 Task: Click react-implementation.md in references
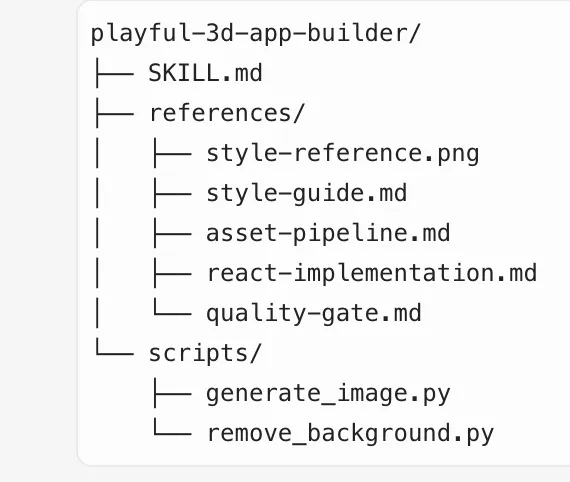pyautogui.click(x=372, y=273)
